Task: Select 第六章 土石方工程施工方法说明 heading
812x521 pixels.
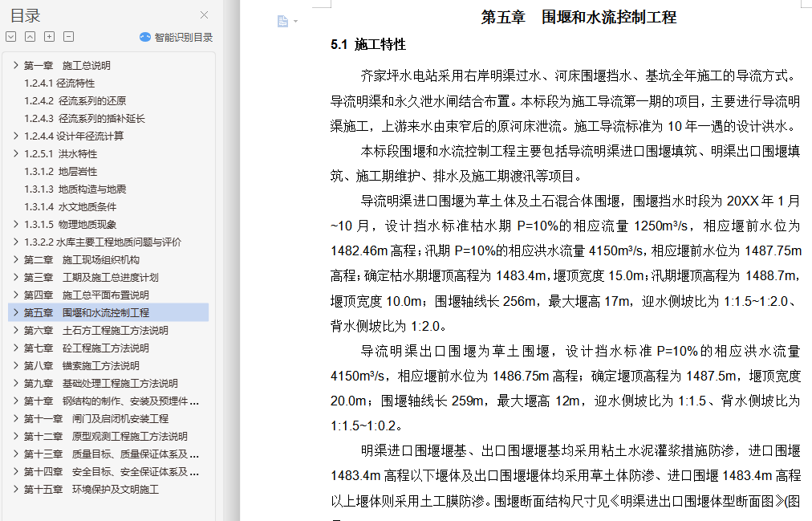Action: pos(96,330)
